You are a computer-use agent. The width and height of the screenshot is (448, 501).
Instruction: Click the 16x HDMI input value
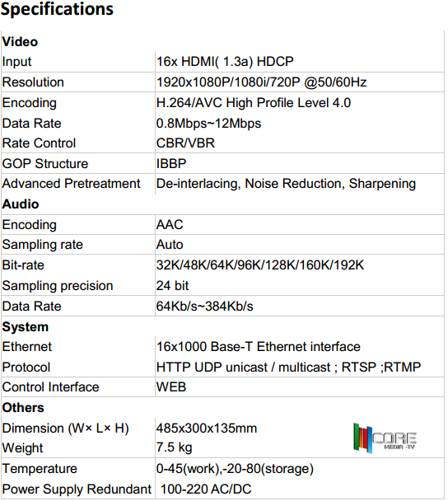point(225,61)
